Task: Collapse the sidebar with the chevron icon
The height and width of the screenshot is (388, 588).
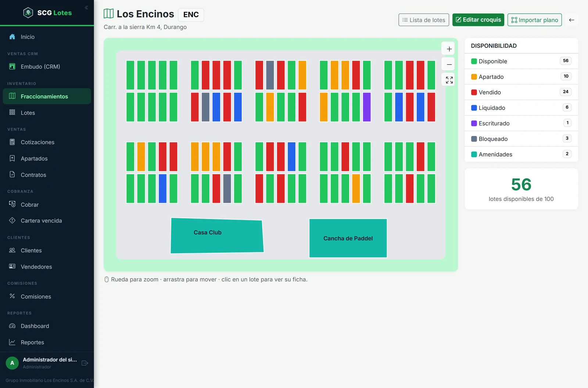Action: (x=86, y=7)
